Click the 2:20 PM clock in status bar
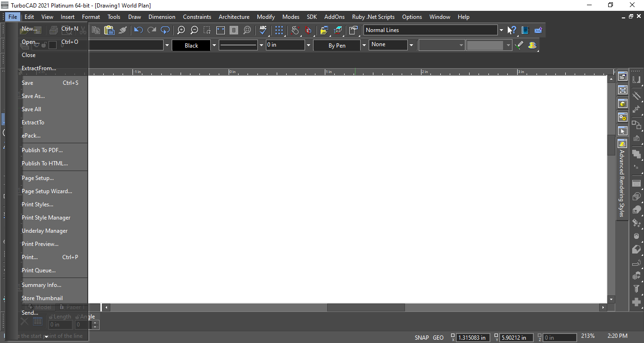 click(618, 336)
